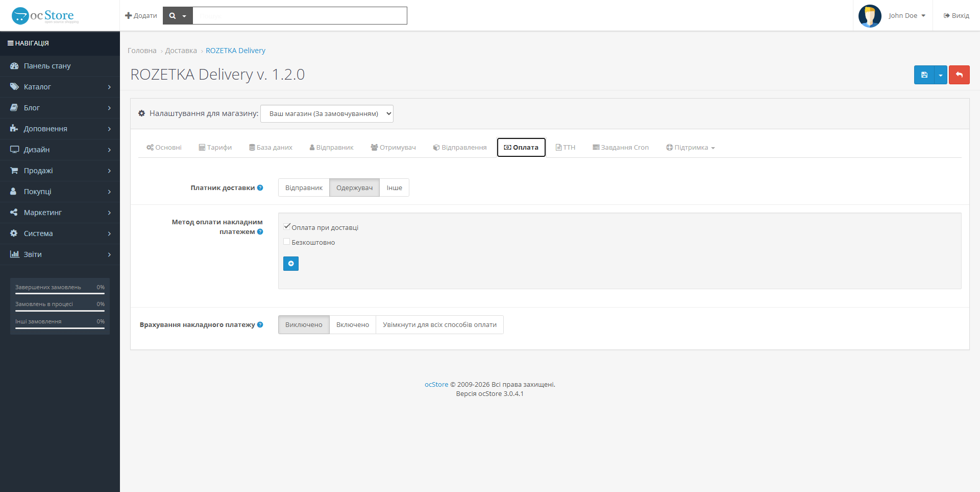Screen dimensions: 980x492
Task: Click John Doe avatar picture
Action: click(870, 16)
